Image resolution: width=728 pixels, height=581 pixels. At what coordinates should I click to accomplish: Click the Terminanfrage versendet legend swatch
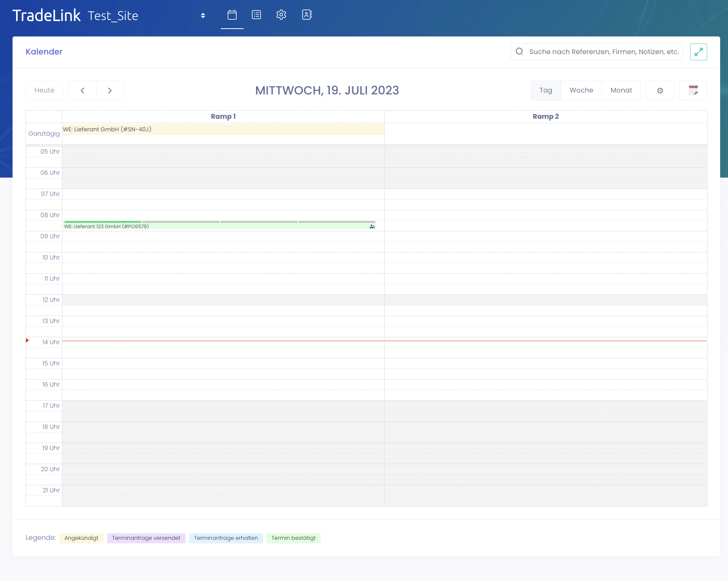[146, 538]
